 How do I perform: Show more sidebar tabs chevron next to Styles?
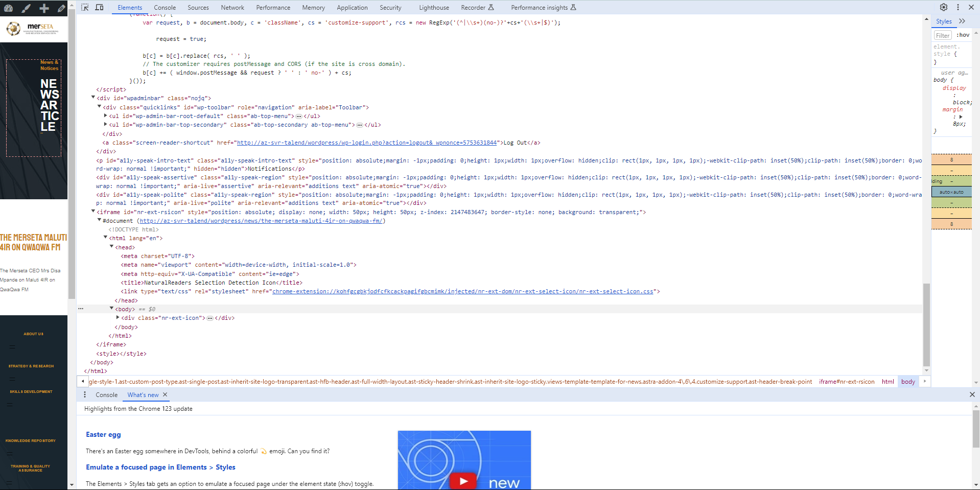(962, 21)
